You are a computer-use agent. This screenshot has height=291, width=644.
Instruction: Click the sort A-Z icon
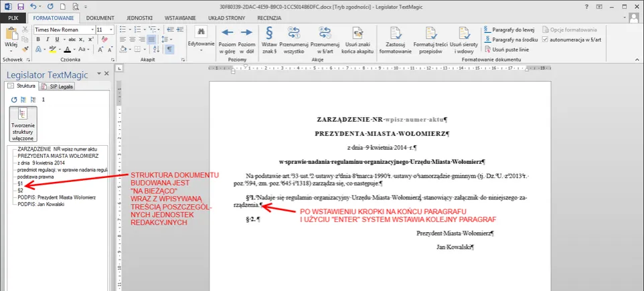156,50
